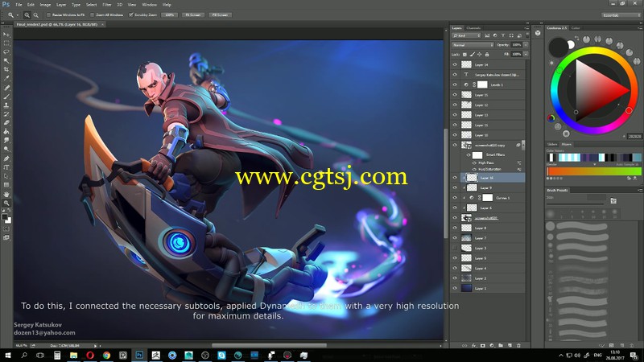This screenshot has width=644, height=362.
Task: Select the Eraser tool
Action: 6,123
